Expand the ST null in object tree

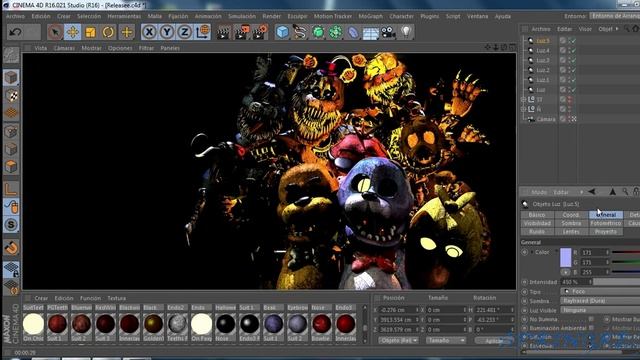tap(524, 99)
